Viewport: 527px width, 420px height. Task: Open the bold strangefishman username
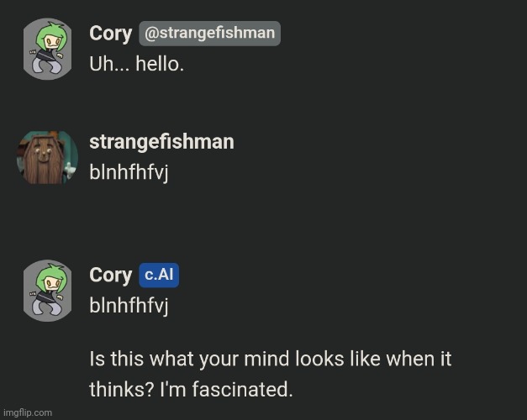tap(161, 142)
